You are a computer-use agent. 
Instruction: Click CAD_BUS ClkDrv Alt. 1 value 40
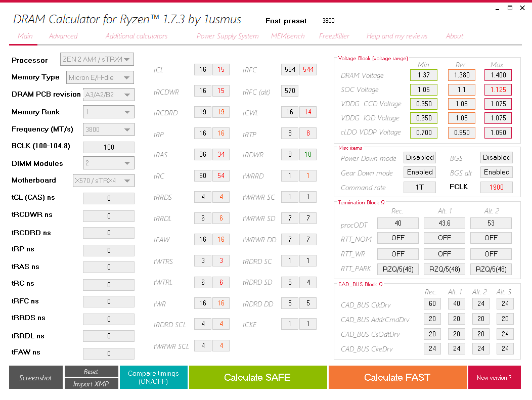[457, 303]
